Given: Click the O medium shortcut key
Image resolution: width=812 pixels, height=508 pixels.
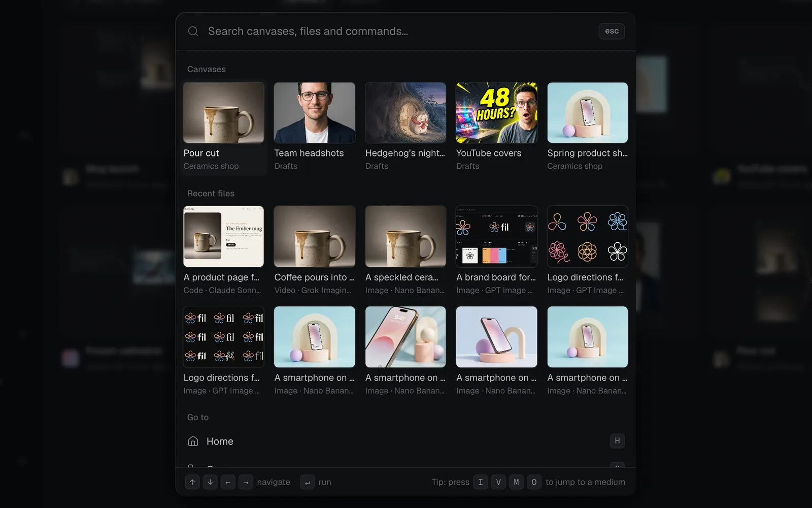Looking at the screenshot, I should tap(534, 482).
